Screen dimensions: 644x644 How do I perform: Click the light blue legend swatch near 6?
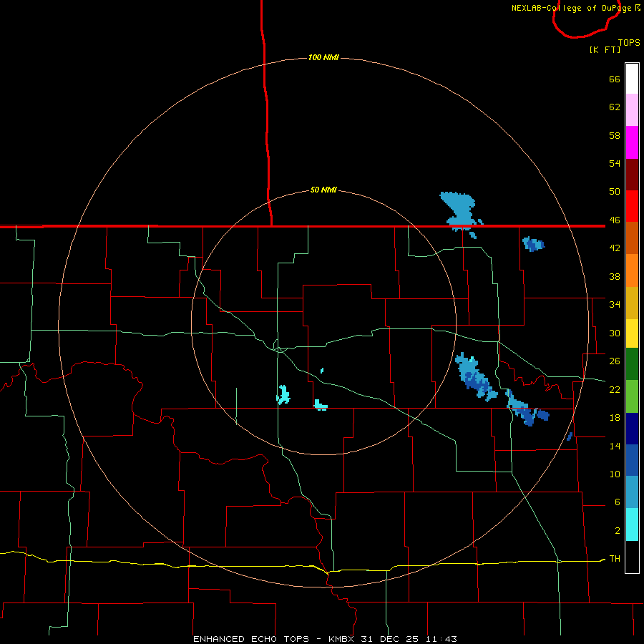(x=632, y=492)
